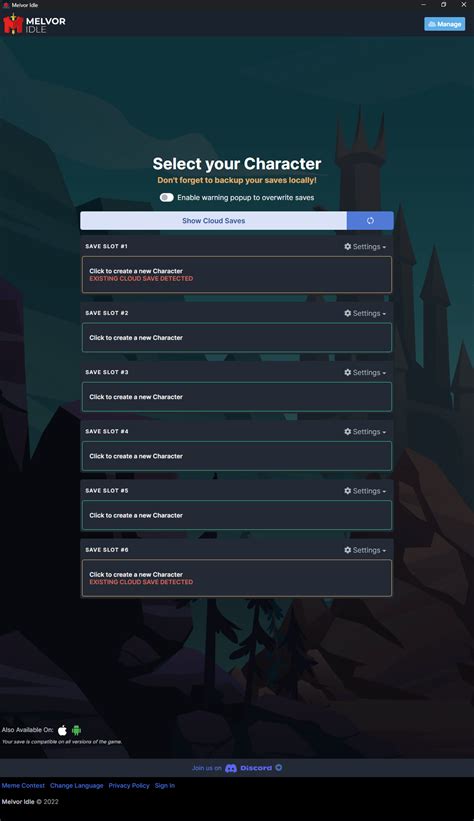Screen dimensions: 474x821
Task: Click the Melvor Idle logo icon
Action: (13, 24)
